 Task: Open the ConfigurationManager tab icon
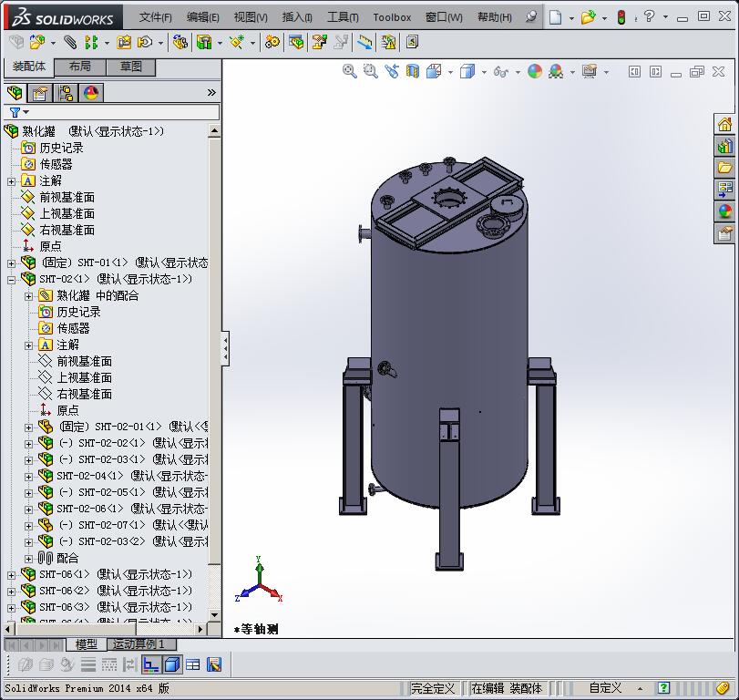point(66,93)
